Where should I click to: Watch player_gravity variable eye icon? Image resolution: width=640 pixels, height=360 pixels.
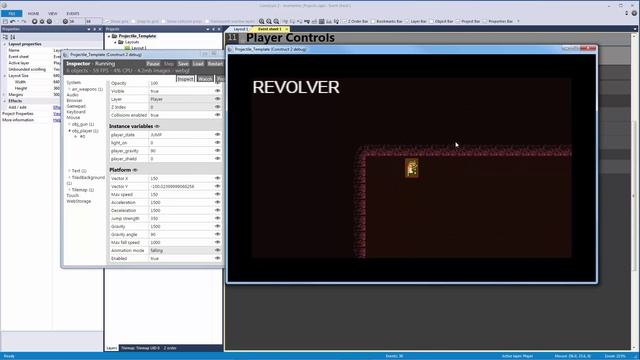[x=218, y=151]
